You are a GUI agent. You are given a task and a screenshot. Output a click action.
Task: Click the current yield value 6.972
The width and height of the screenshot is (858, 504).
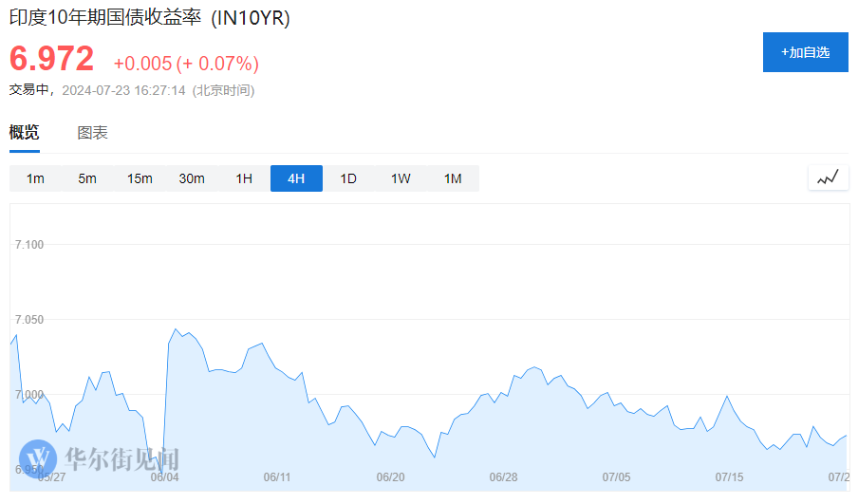pos(52,59)
